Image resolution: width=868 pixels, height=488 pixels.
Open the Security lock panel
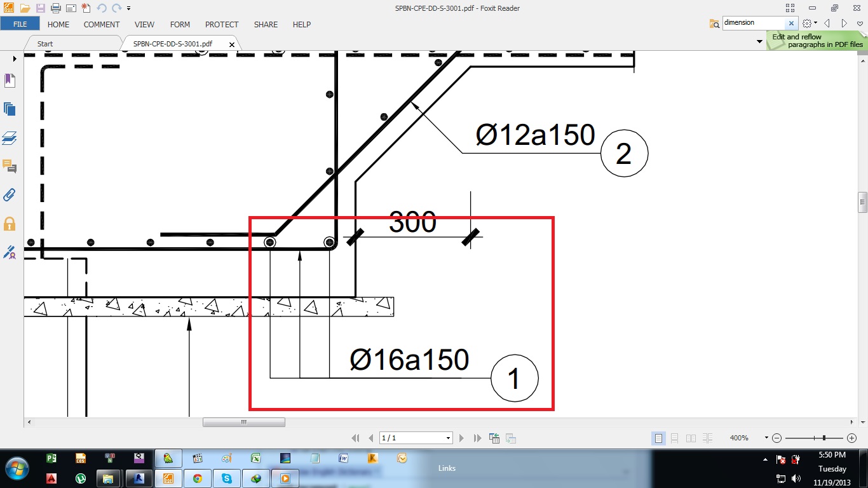point(10,224)
